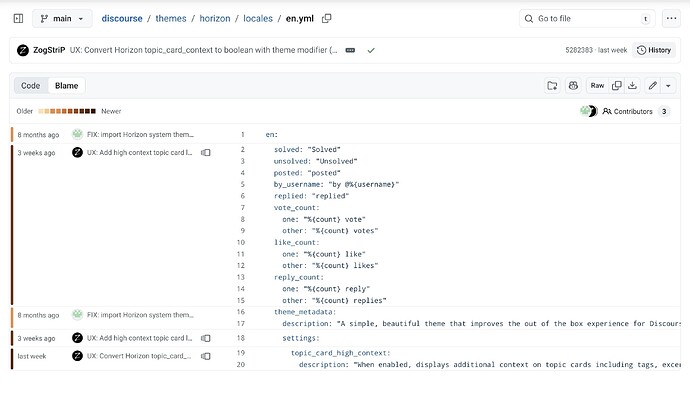The width and height of the screenshot is (690, 393).
Task: Click the 'last week' blame timestamp at line 19
Action: pyautogui.click(x=32, y=356)
